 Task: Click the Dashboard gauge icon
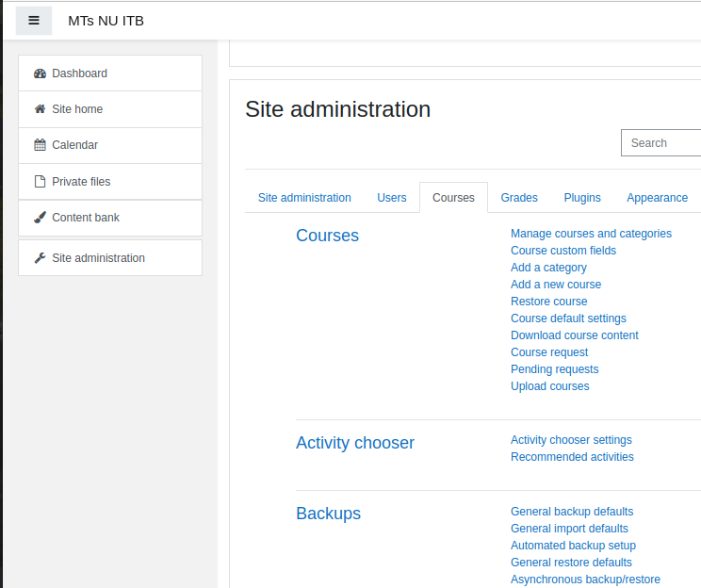pos(40,73)
